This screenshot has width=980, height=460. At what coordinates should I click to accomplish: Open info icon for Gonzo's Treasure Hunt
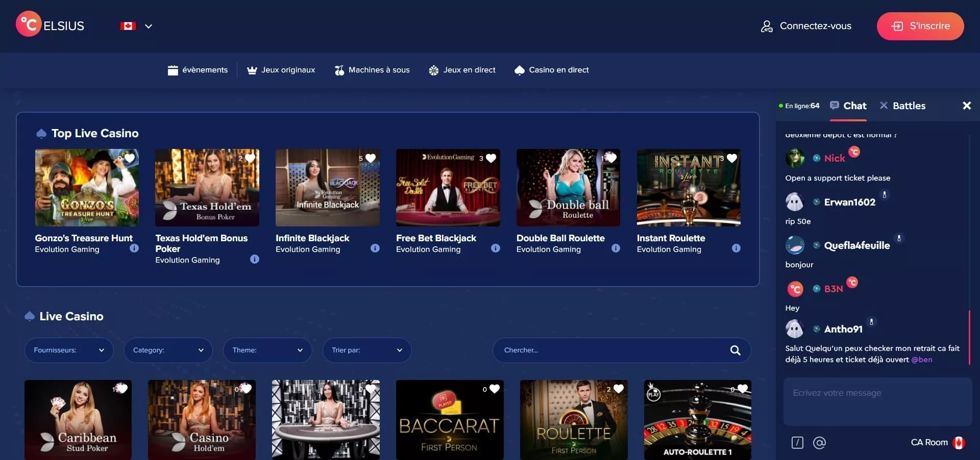coord(134,248)
